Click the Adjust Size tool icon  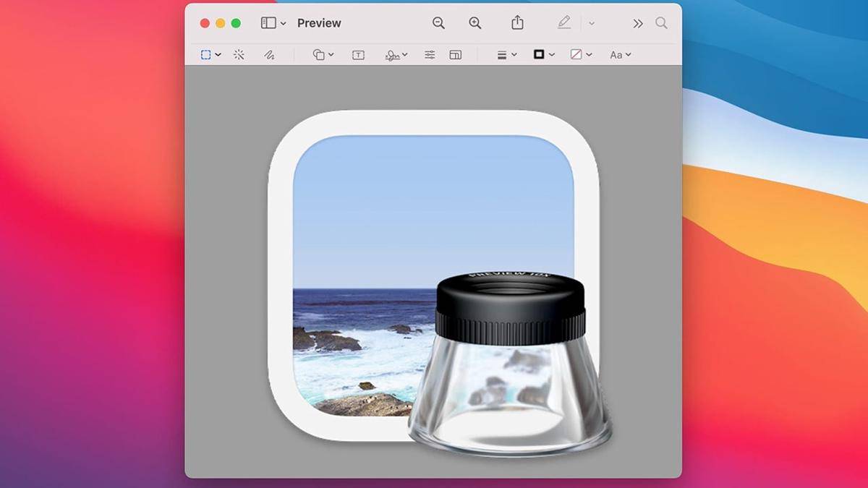point(455,55)
